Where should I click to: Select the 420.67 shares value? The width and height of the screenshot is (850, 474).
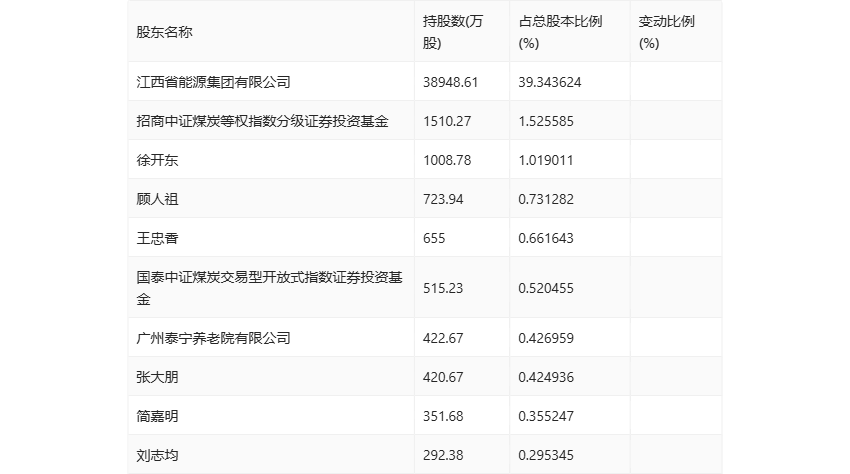443,377
